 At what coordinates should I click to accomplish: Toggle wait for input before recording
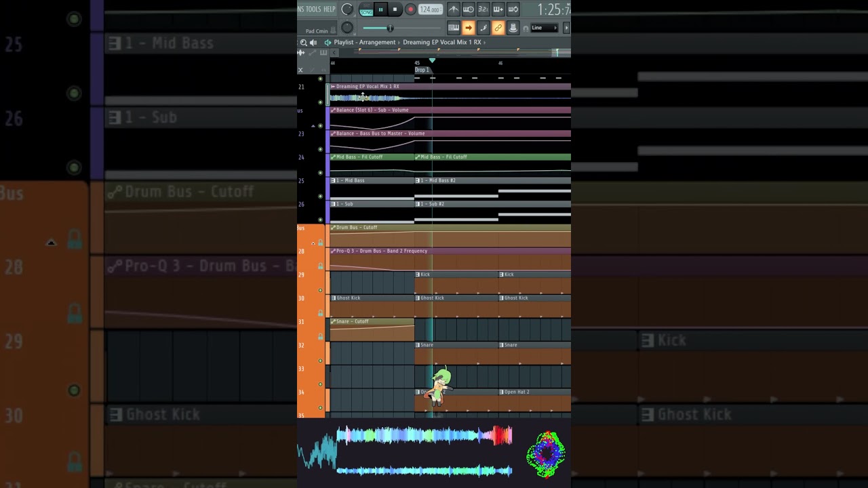(x=468, y=9)
